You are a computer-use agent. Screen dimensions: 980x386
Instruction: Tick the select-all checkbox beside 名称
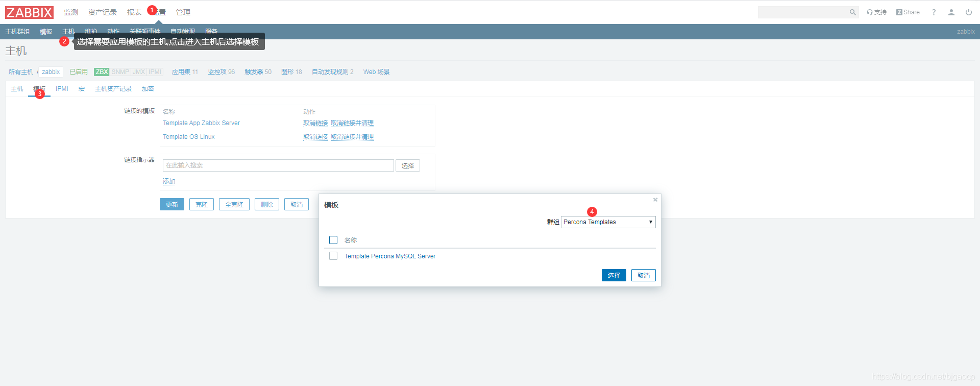[333, 240]
